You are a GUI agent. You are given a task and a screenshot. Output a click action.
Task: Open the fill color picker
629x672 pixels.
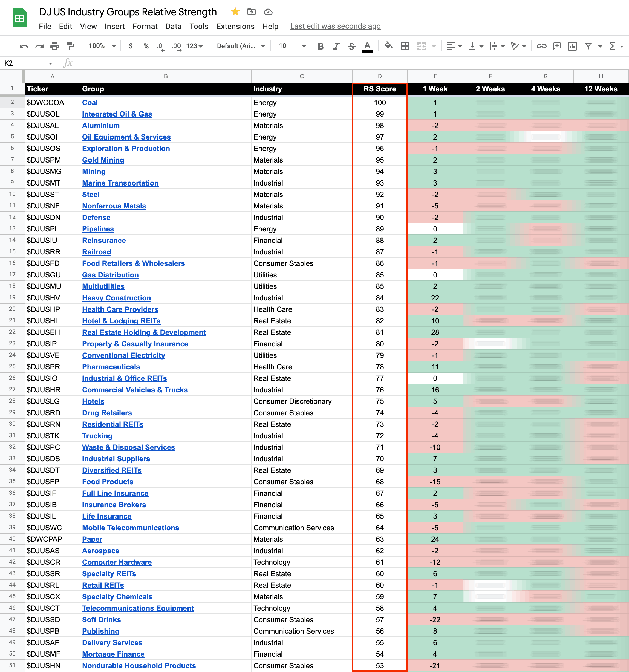coord(389,45)
